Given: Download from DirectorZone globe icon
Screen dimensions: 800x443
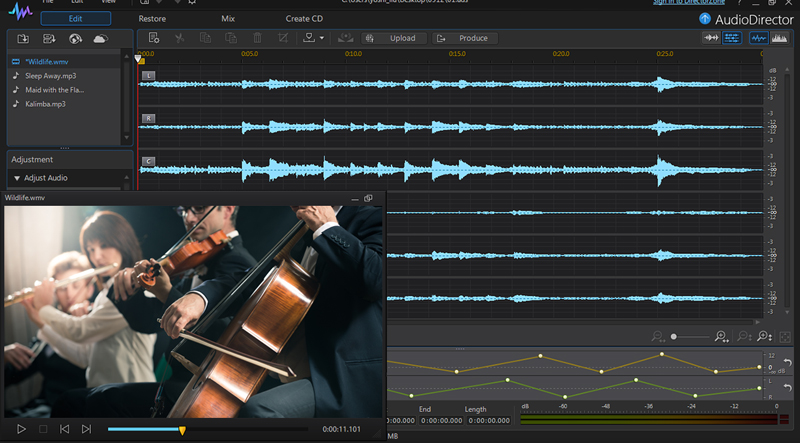Looking at the screenshot, I should (x=75, y=39).
